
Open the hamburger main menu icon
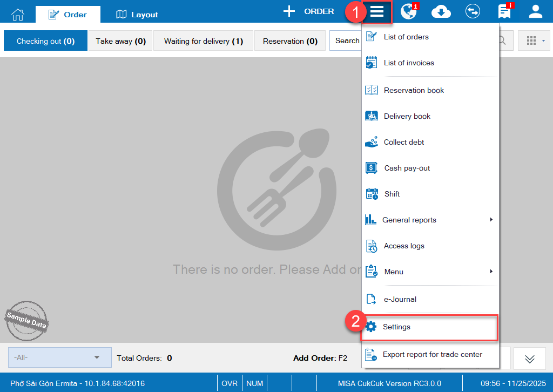[x=377, y=12]
